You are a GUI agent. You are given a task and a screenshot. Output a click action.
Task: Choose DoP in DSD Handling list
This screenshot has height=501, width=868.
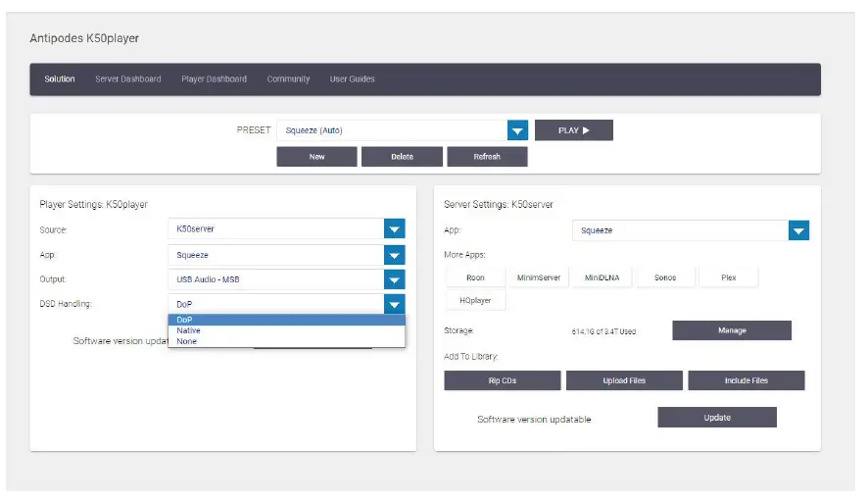[x=286, y=320]
